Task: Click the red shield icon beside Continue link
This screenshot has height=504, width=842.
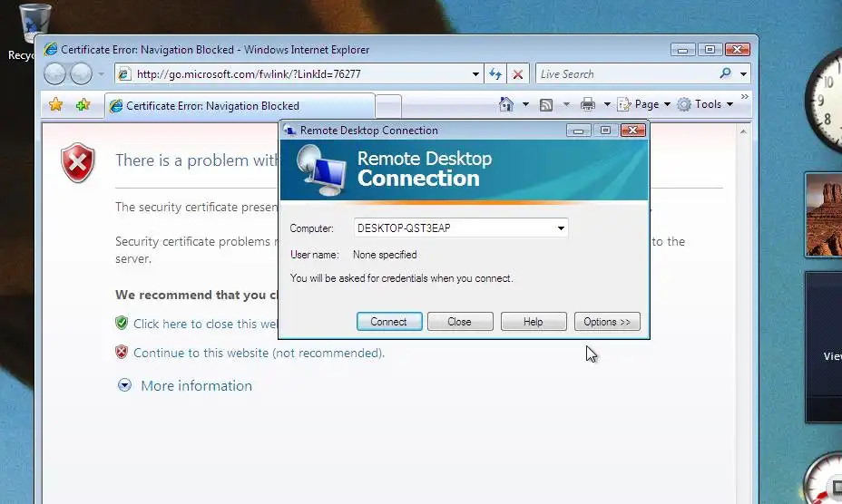Action: (122, 352)
